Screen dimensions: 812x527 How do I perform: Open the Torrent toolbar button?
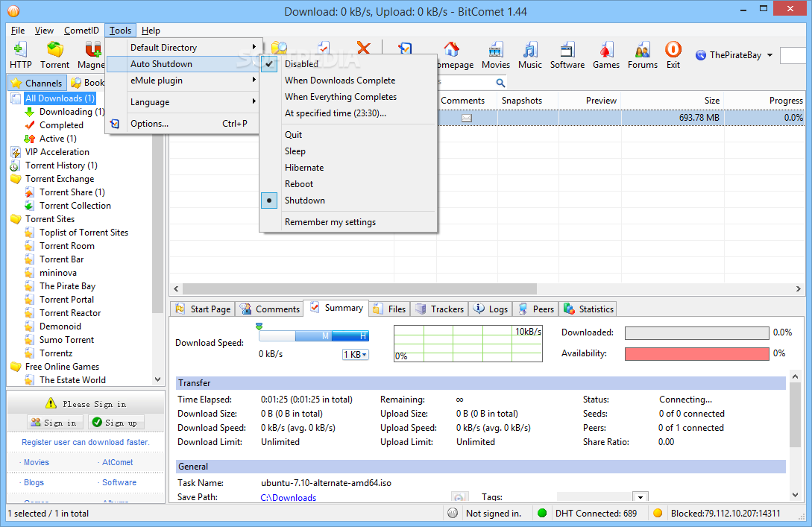[55, 55]
